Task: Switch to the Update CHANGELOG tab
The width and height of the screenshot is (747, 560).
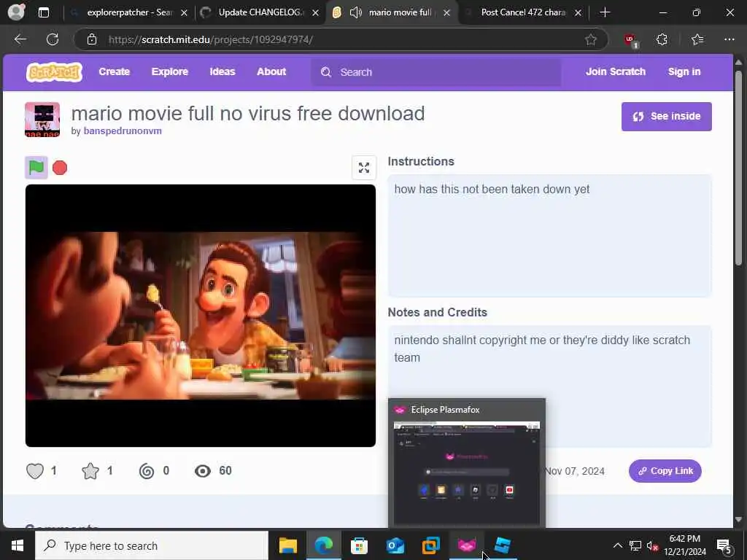Action: 260,12
